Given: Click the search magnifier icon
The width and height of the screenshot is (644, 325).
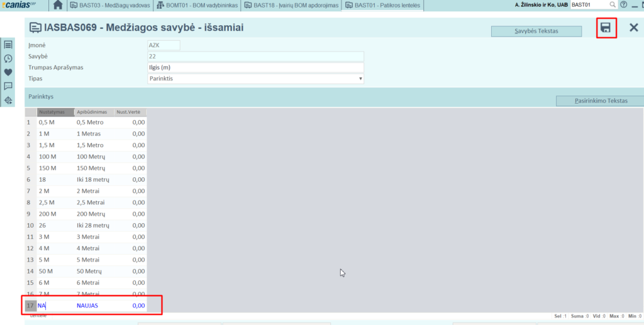Looking at the screenshot, I should [x=613, y=5].
